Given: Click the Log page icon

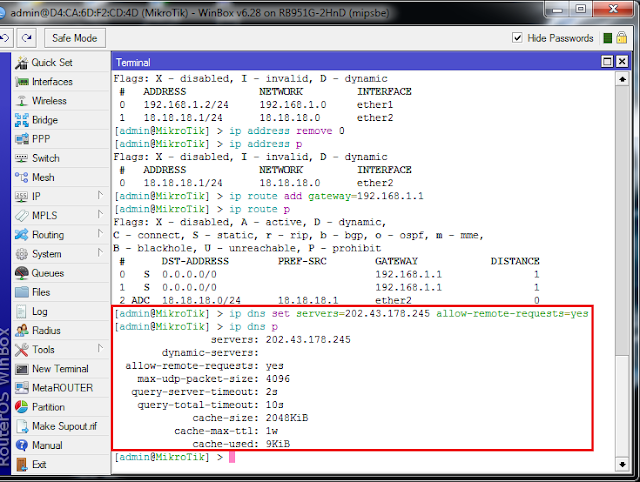Looking at the screenshot, I should [21, 311].
